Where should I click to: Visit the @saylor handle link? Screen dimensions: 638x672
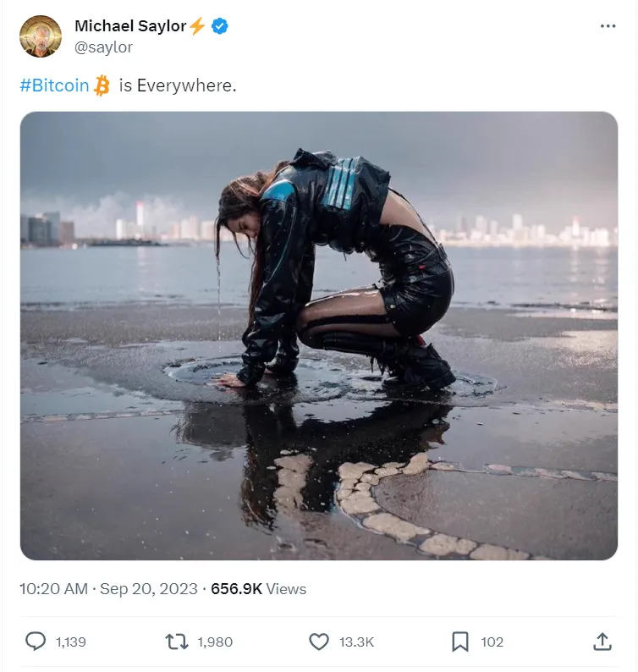pyautogui.click(x=103, y=47)
